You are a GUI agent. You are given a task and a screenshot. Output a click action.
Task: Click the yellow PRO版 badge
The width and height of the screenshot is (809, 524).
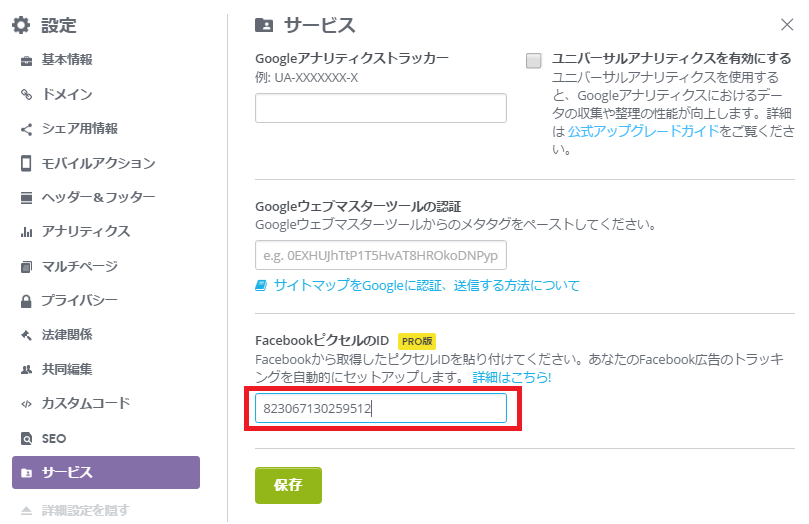(x=417, y=341)
